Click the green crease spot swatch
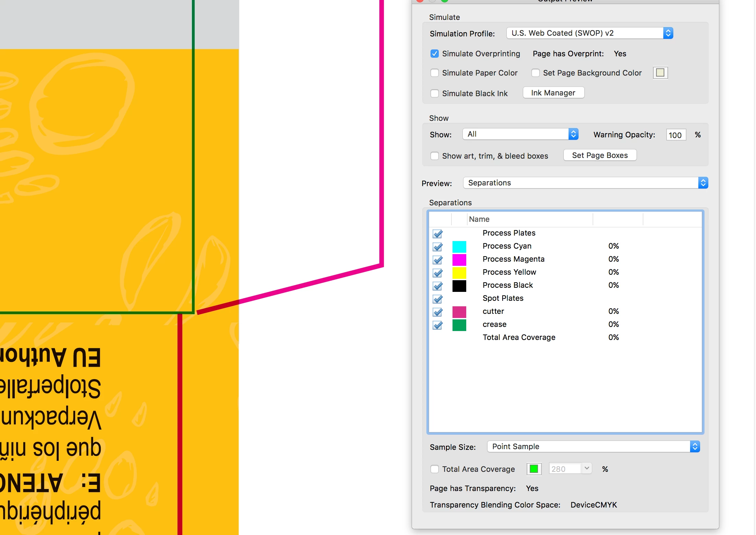This screenshot has width=756, height=535. point(459,325)
